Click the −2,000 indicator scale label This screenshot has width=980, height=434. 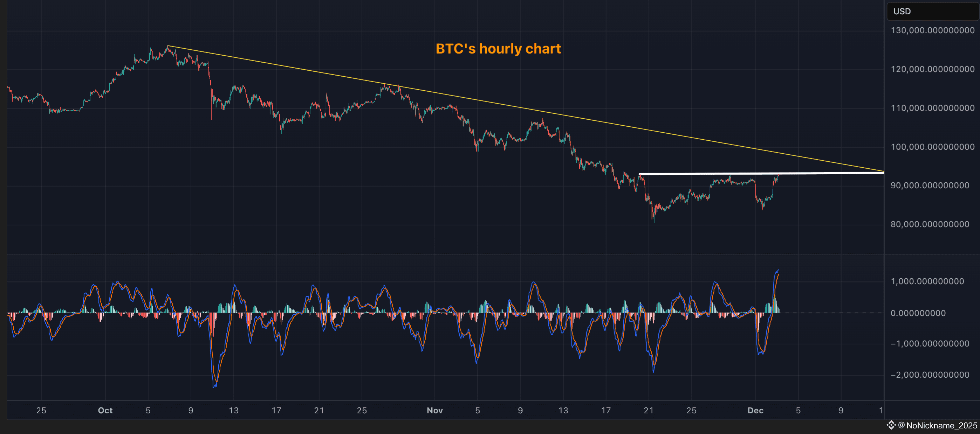930,375
